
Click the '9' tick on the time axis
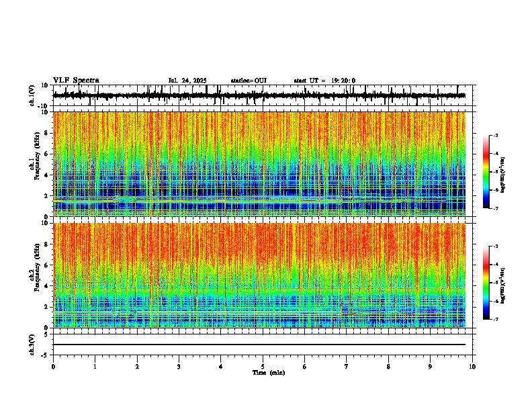(x=430, y=367)
